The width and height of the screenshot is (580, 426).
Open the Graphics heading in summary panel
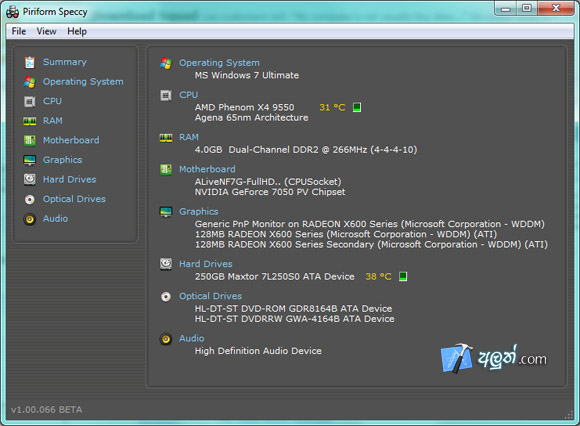199,212
